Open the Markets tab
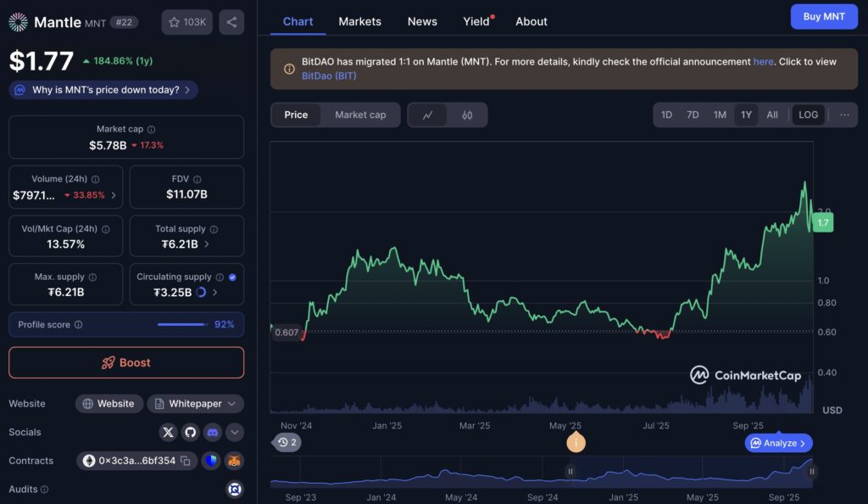 (359, 21)
